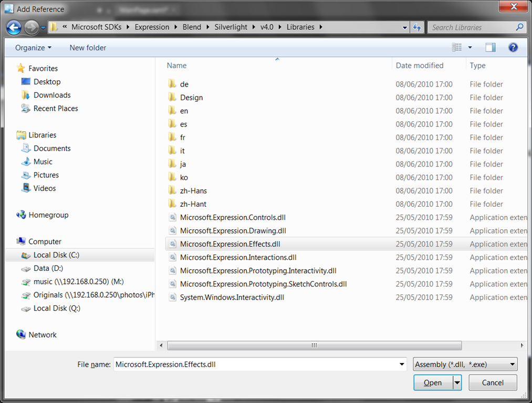Select Microsoft SDKs in the breadcrumb
Screen dimensions: 532x403
click(96, 27)
